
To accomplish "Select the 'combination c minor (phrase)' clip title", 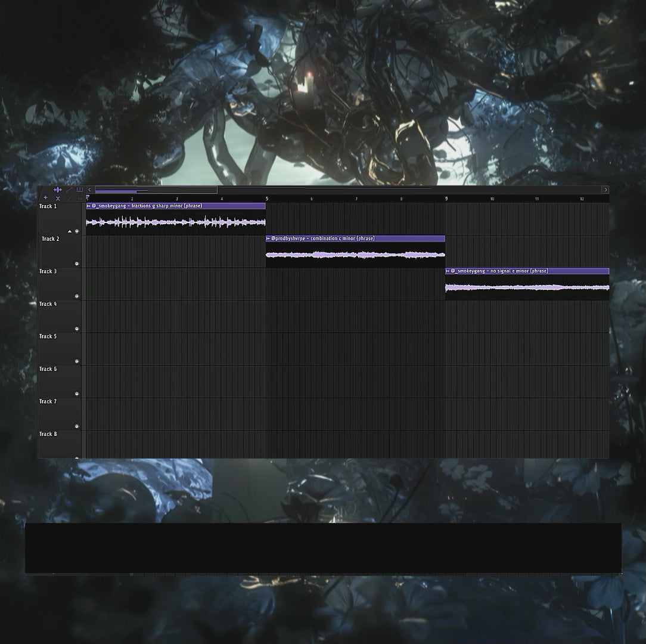I will click(x=342, y=239).
